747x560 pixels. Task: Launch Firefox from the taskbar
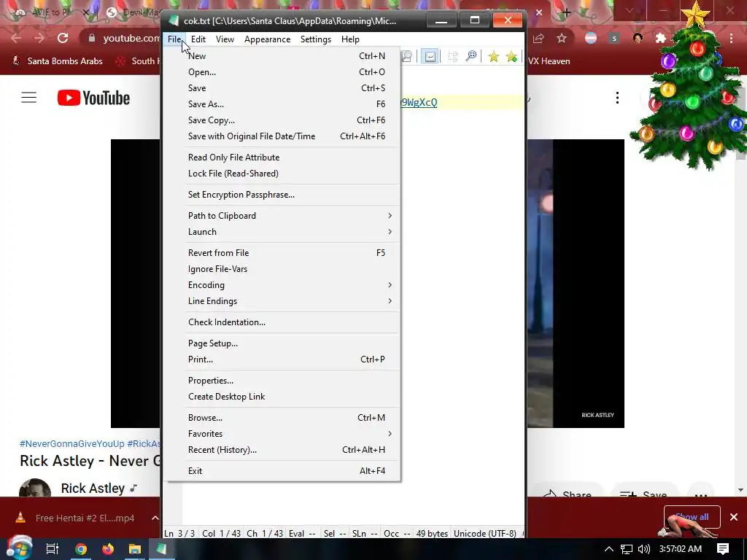tap(108, 549)
